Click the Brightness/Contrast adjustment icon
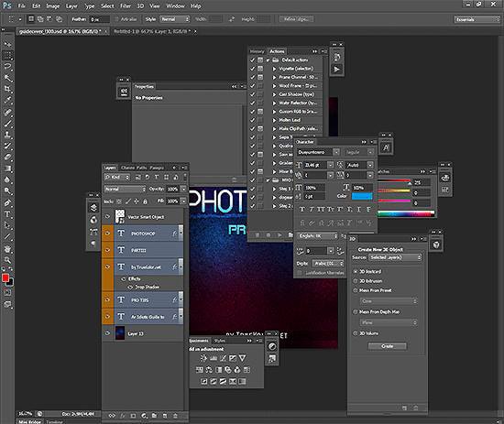 203,358
